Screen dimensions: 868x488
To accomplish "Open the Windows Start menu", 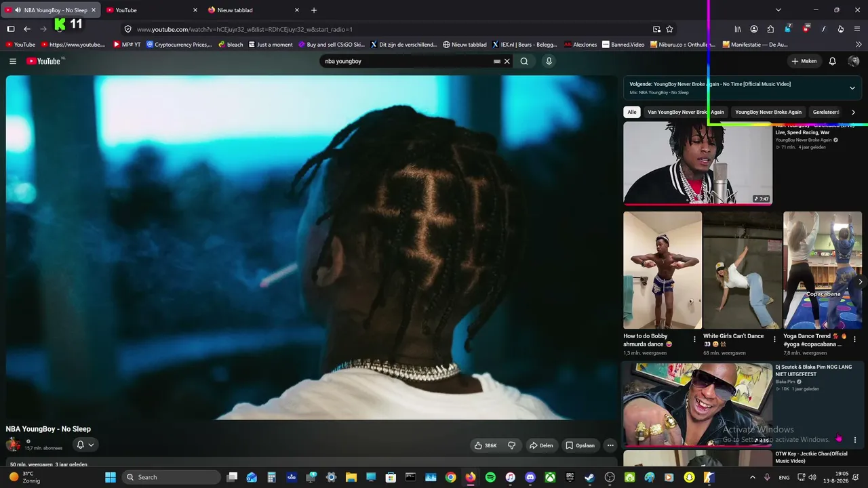I will click(111, 477).
